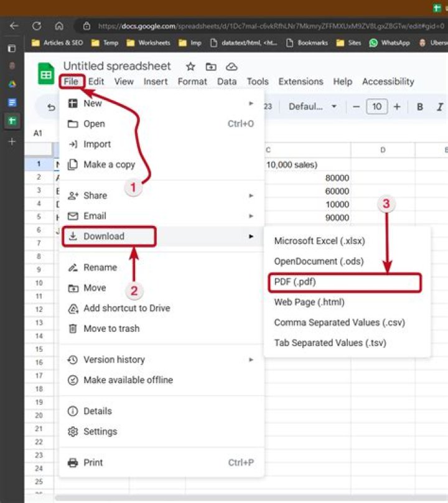Open the Temp bookmark folder
This screenshot has width=448, height=503.
pyautogui.click(x=105, y=43)
